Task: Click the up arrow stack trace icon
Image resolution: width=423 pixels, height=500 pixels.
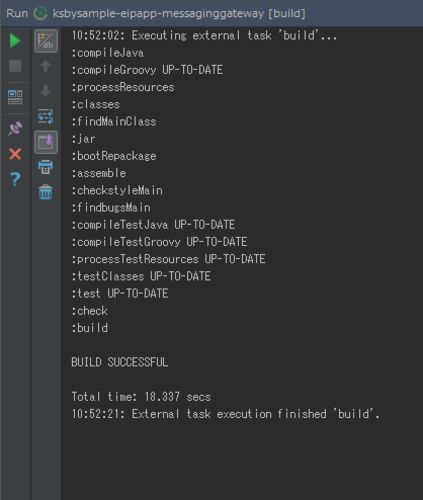Action: click(46, 66)
